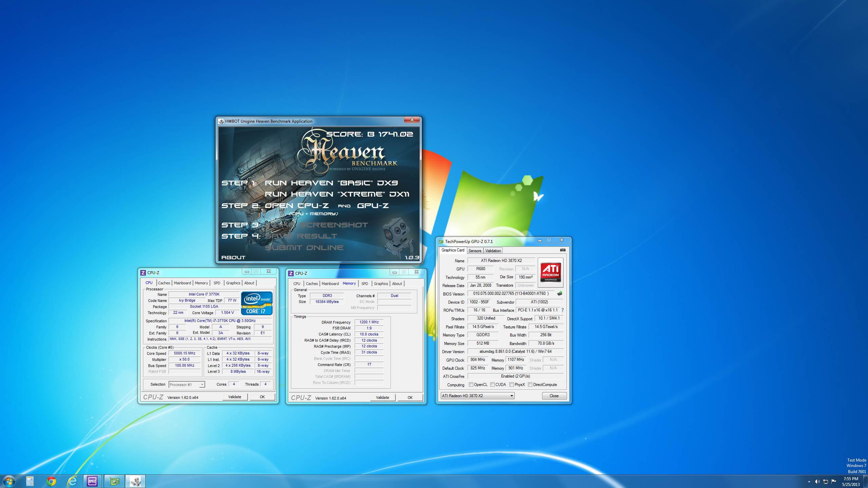Image resolution: width=868 pixels, height=488 pixels.
Task: Click the Core Speed 5000.15 MHz value
Action: click(184, 353)
